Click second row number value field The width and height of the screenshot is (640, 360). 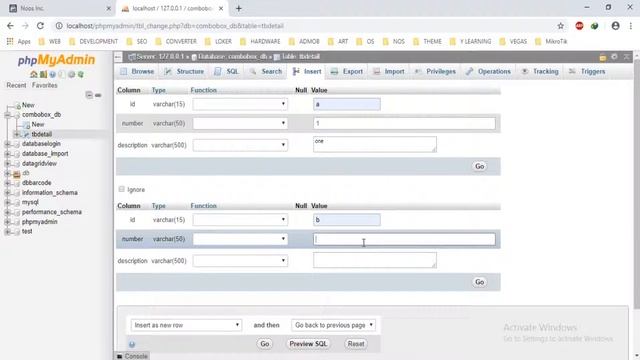pyautogui.click(x=404, y=239)
